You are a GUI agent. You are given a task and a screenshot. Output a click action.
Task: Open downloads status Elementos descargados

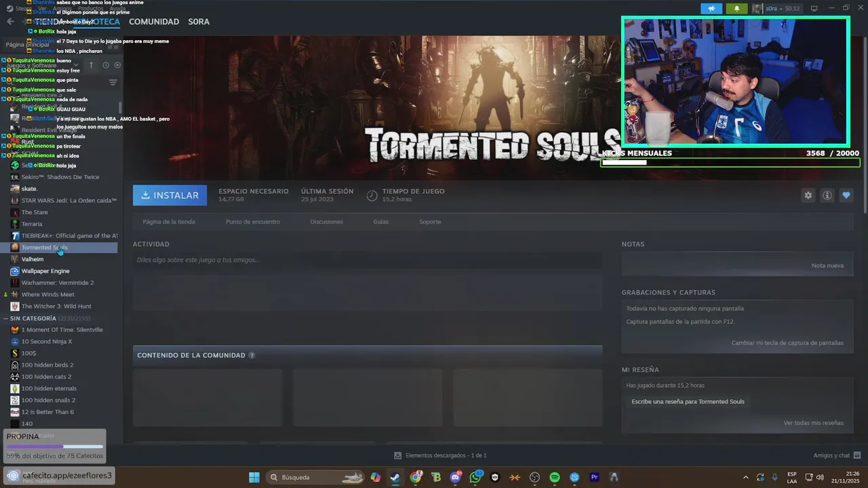pyautogui.click(x=440, y=455)
